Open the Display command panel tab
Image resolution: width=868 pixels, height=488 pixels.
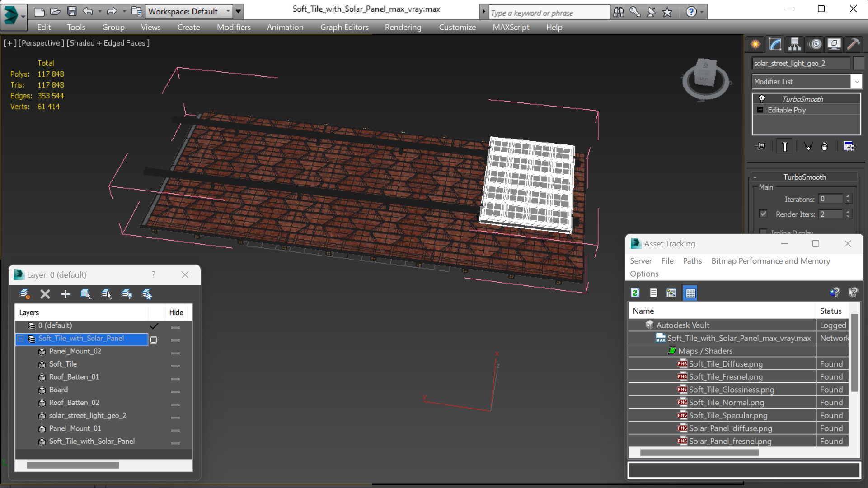[834, 44]
